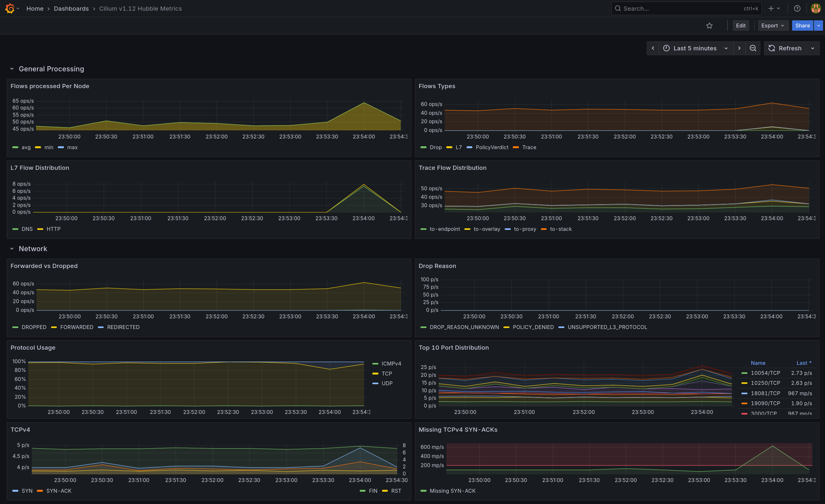Open the user avatar profile menu
Image resolution: width=825 pixels, height=504 pixels.
[x=816, y=8]
